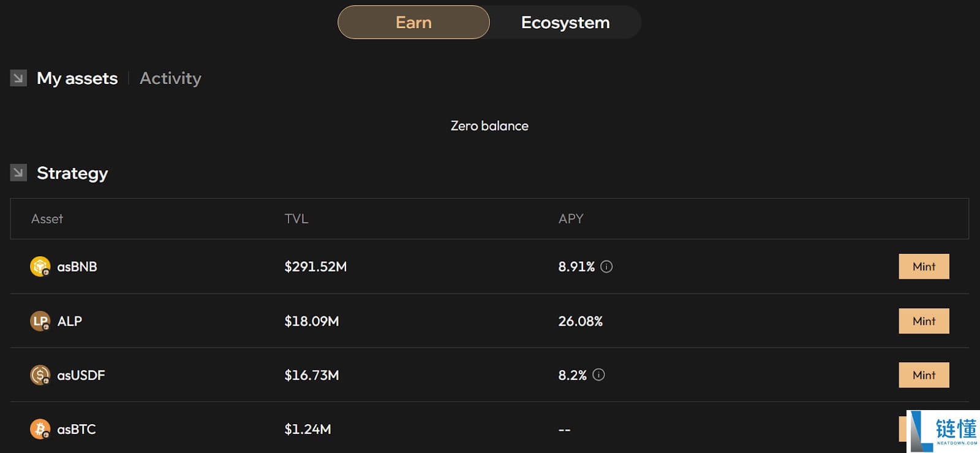Show APY info for asBNB
Screen dimensions: 980x453
pos(606,267)
